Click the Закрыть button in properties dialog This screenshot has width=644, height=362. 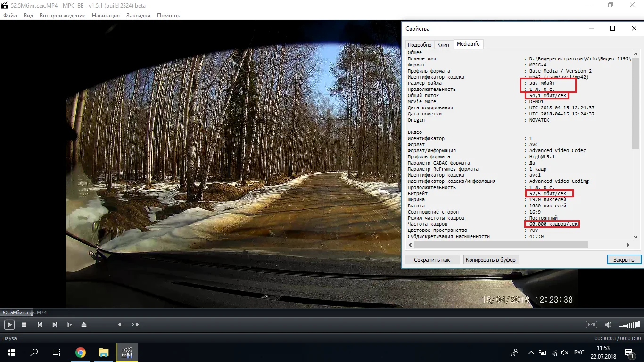[624, 260]
